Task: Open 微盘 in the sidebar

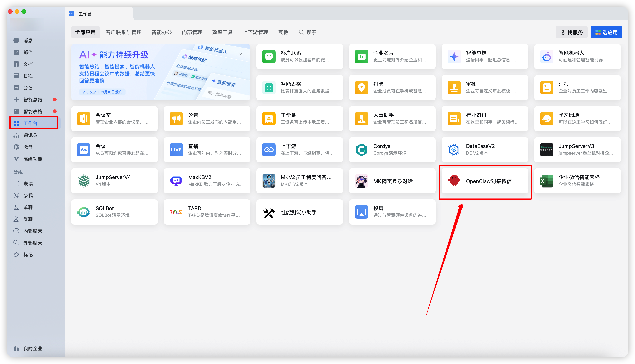Action: pyautogui.click(x=28, y=147)
